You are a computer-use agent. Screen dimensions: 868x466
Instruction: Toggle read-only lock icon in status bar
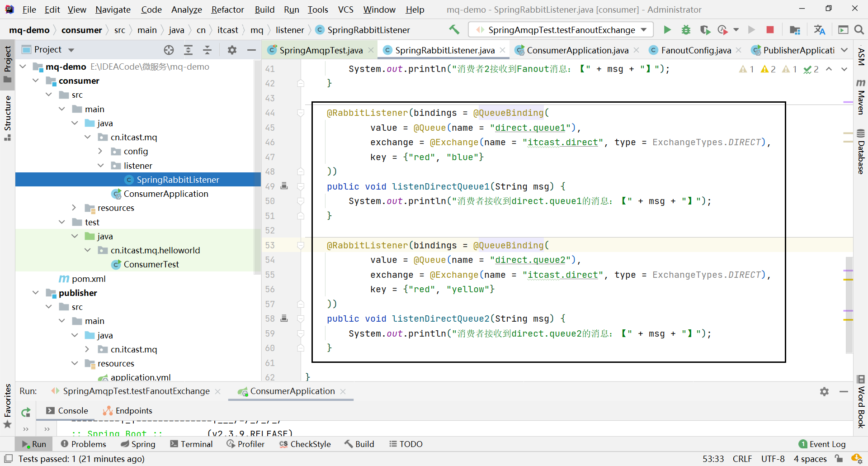(x=839, y=459)
